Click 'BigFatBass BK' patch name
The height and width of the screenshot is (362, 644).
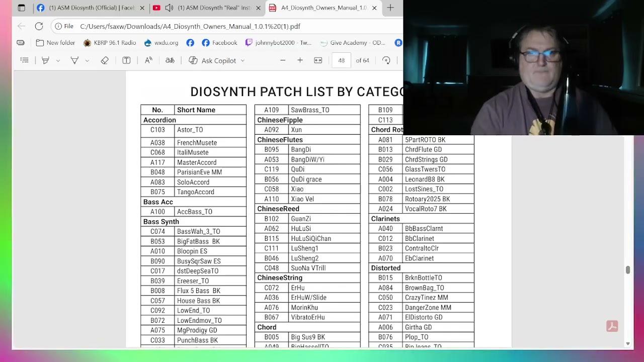(x=198, y=241)
